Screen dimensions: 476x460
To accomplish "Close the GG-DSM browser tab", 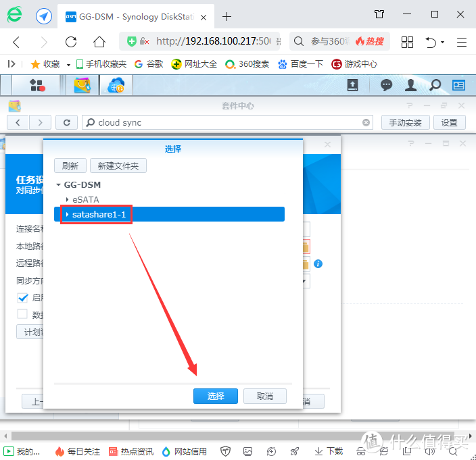I will 204,18.
